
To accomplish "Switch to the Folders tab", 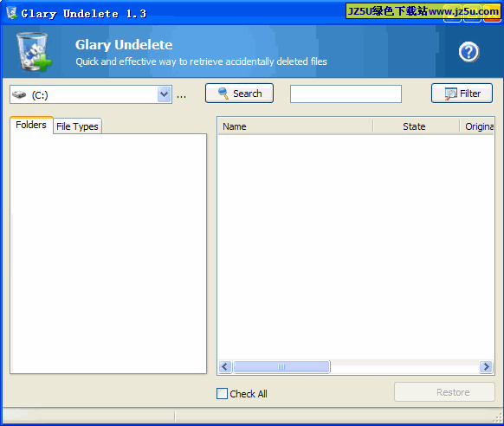I will [x=31, y=125].
